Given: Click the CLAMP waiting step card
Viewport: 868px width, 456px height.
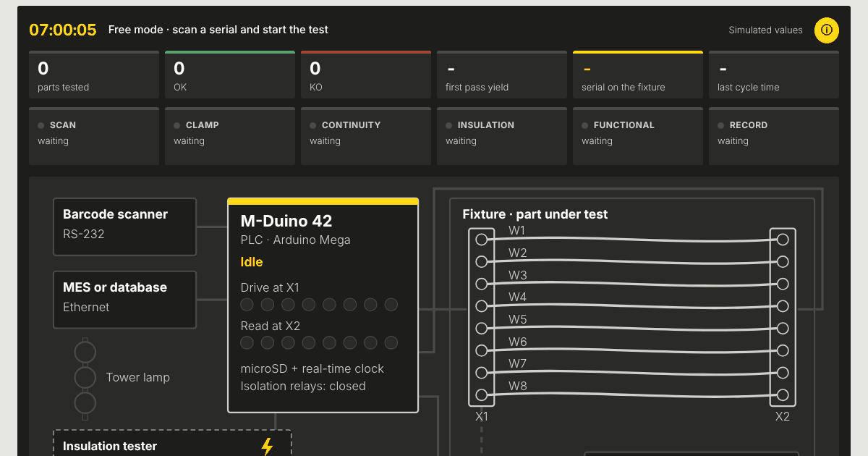Looking at the screenshot, I should click(230, 136).
